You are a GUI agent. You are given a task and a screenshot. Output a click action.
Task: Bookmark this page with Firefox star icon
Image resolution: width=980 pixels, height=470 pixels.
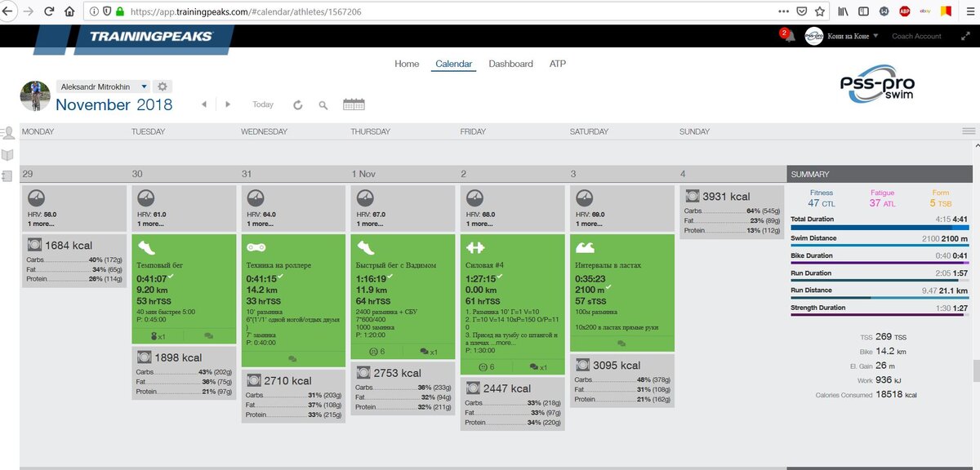click(819, 11)
